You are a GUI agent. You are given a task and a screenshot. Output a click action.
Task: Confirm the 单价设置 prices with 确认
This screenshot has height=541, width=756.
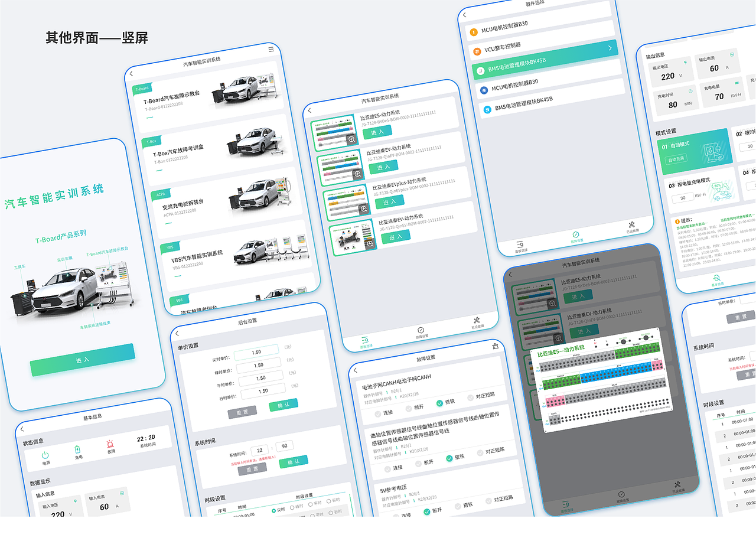(x=283, y=405)
